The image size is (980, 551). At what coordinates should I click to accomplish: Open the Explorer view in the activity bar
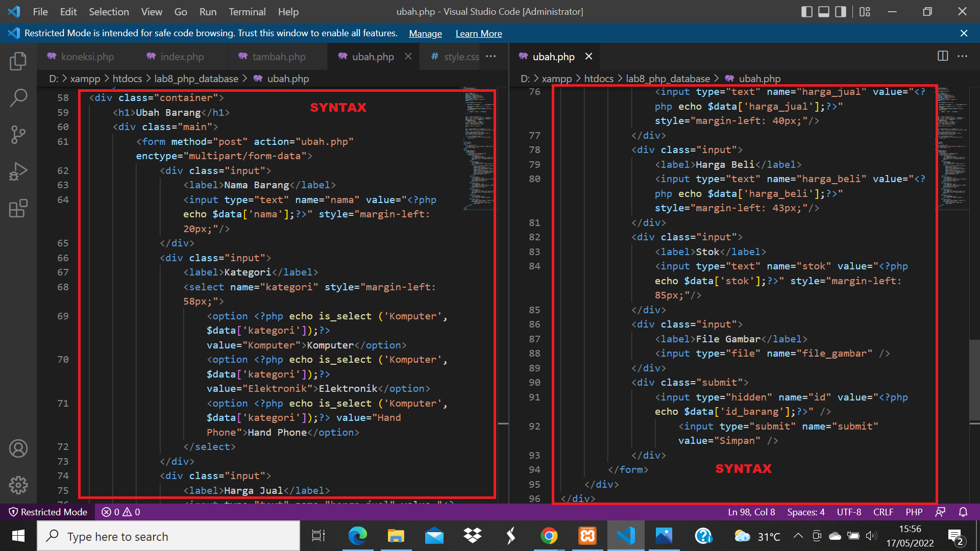[18, 61]
